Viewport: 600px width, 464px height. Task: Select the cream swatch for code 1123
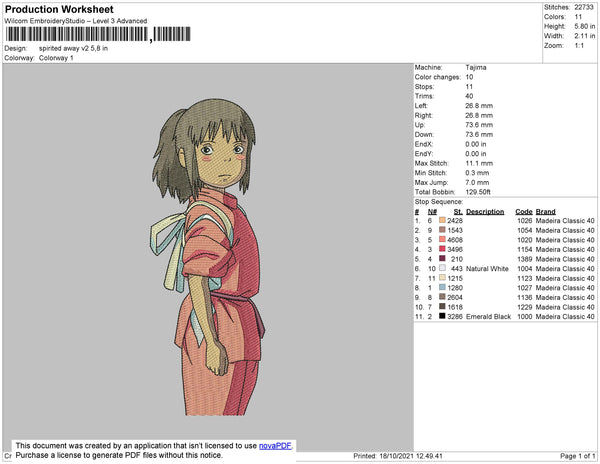click(442, 278)
